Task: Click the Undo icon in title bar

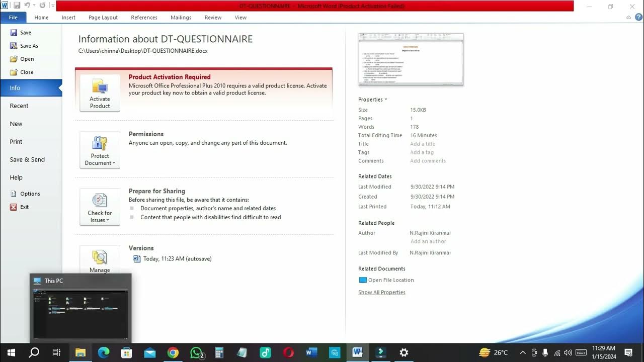Action: point(27,6)
